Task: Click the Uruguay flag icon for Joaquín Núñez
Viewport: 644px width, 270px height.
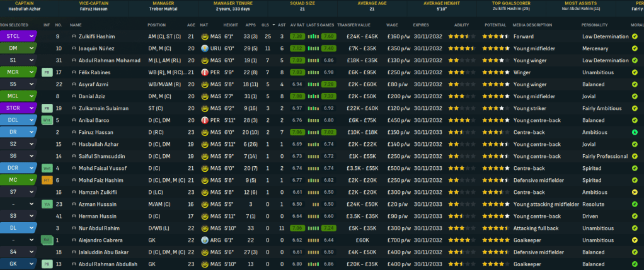Action: 205,48
